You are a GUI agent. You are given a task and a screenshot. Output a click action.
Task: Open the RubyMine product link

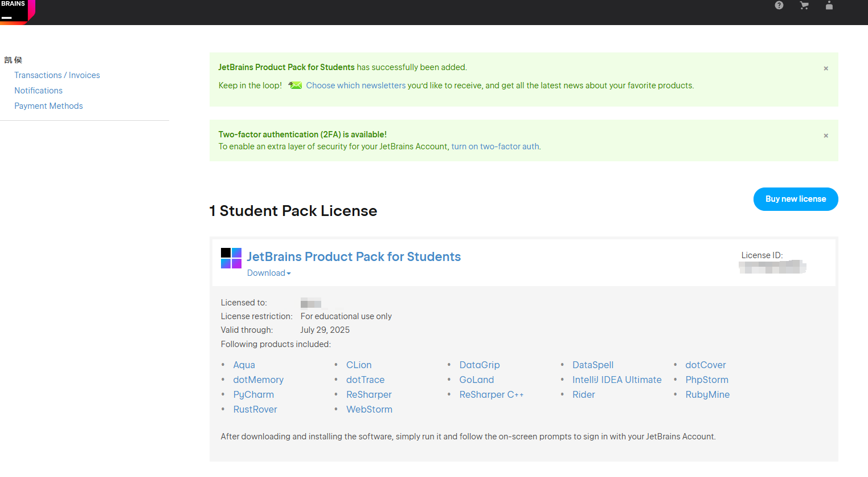(707, 394)
